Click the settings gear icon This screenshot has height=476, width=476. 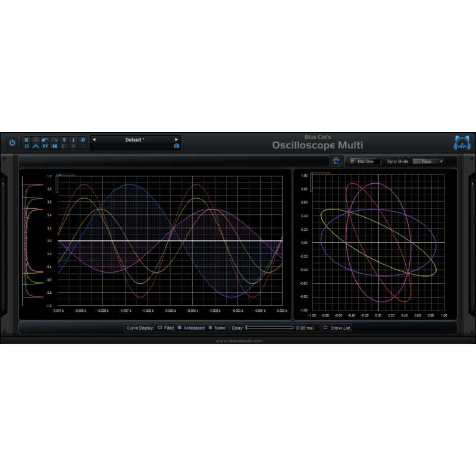point(35,139)
